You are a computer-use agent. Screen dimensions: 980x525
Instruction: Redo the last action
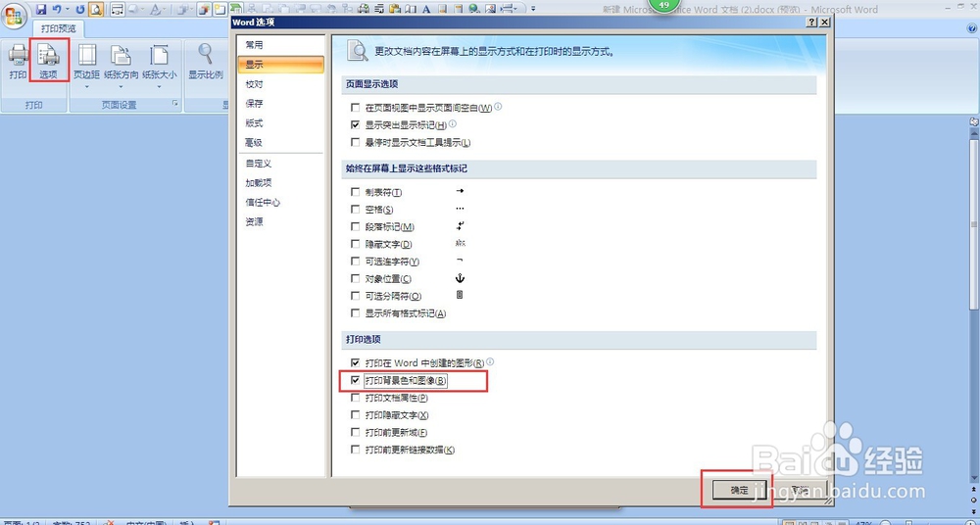[x=80, y=10]
